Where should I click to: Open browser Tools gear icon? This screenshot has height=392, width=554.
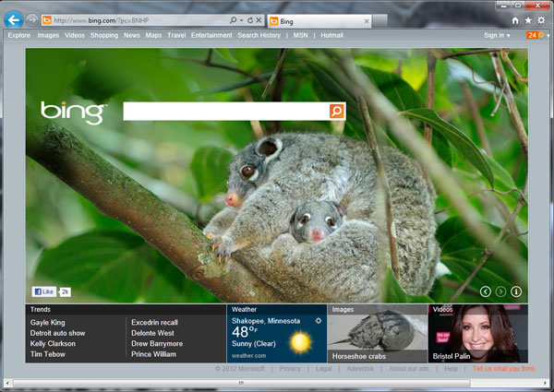coord(541,20)
